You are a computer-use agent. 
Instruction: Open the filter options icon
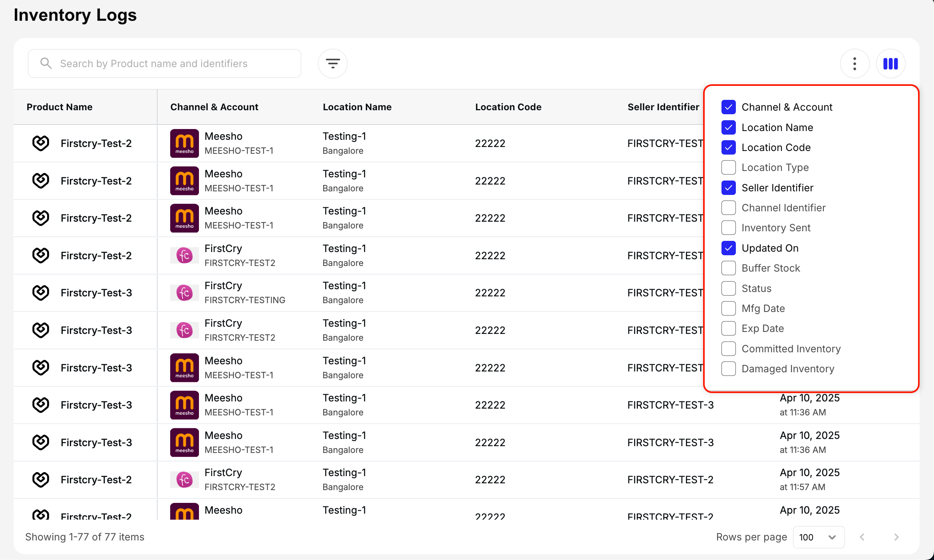pos(332,64)
